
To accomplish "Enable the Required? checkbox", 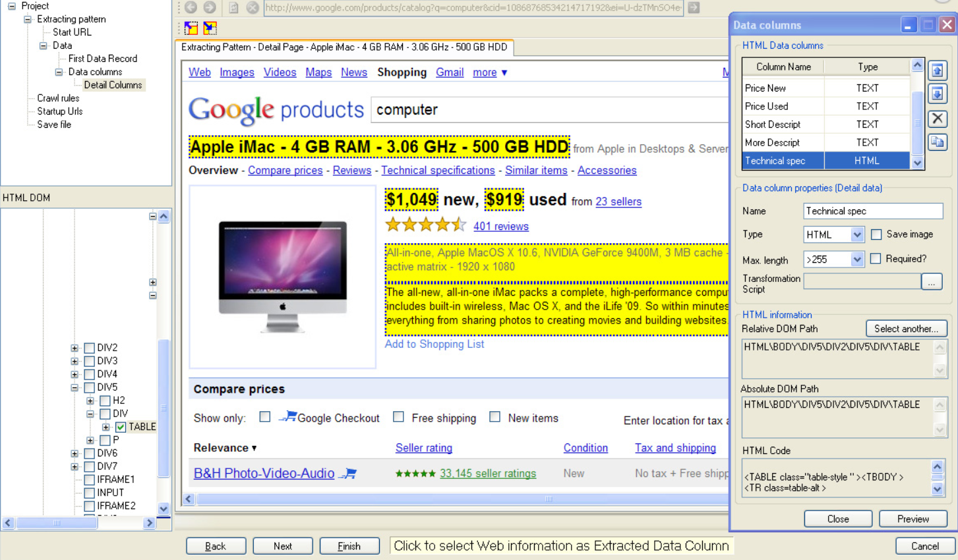I will (x=876, y=258).
